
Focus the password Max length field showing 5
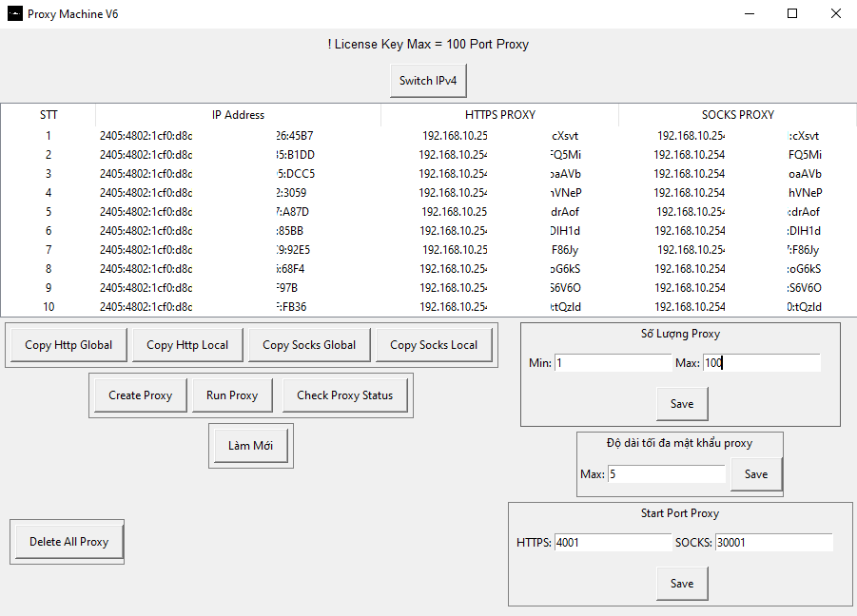[x=667, y=474]
